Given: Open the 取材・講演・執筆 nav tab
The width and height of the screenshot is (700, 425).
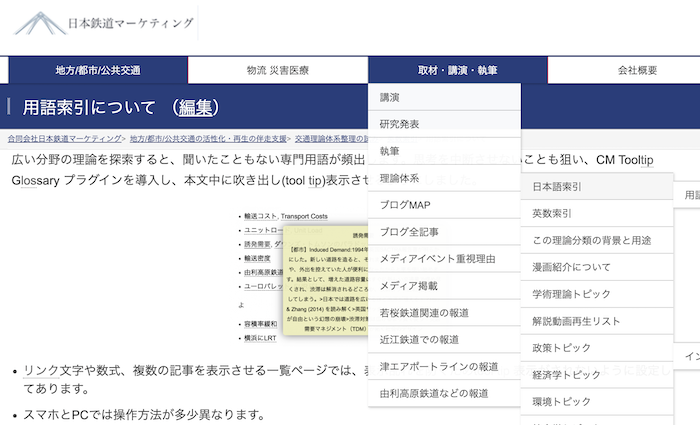Looking at the screenshot, I should [458, 70].
